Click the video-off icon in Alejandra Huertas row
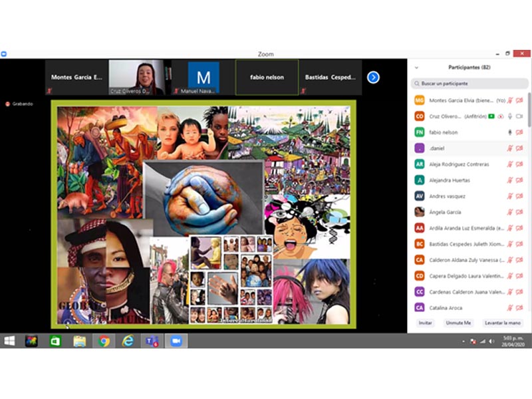Image resolution: width=532 pixels, height=399 pixels. [519, 180]
